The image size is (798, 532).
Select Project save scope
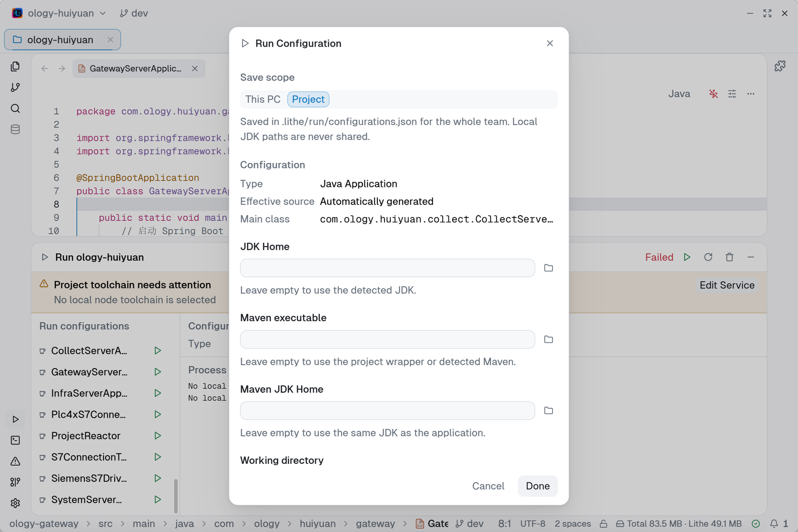coord(308,99)
